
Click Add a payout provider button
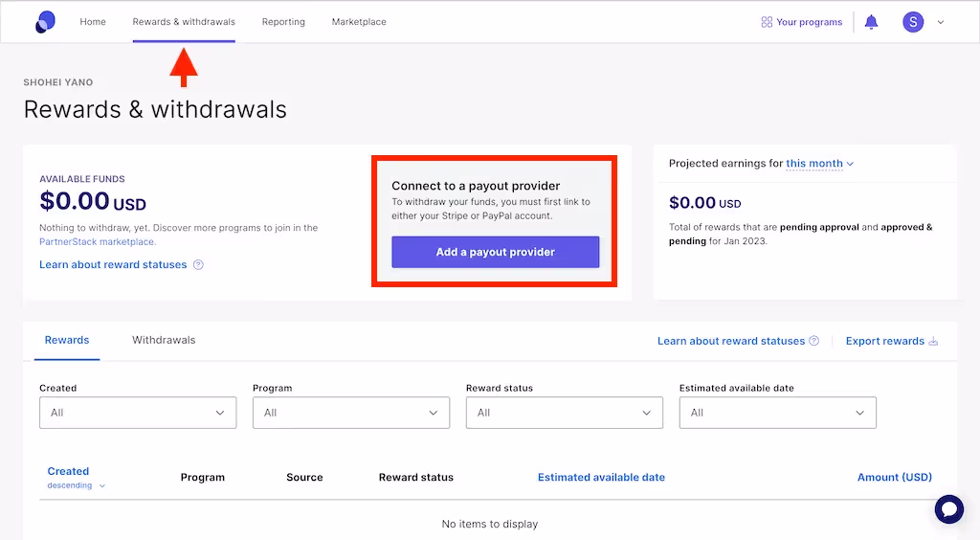pyautogui.click(x=495, y=252)
